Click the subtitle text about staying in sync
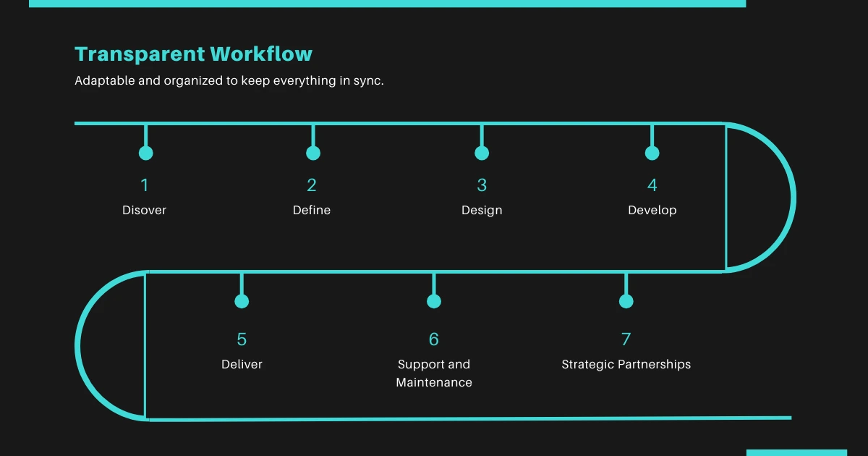The width and height of the screenshot is (868, 456). [229, 80]
